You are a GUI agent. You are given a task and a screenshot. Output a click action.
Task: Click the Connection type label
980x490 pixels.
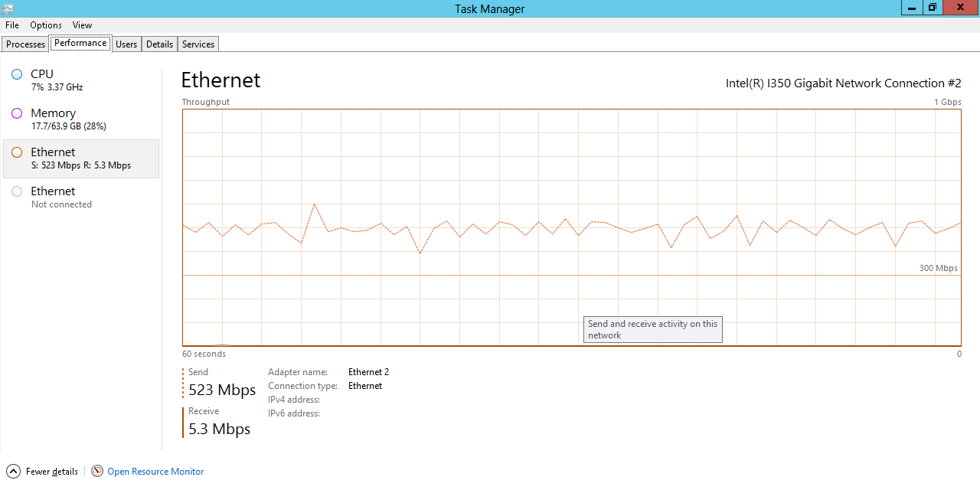coord(302,386)
